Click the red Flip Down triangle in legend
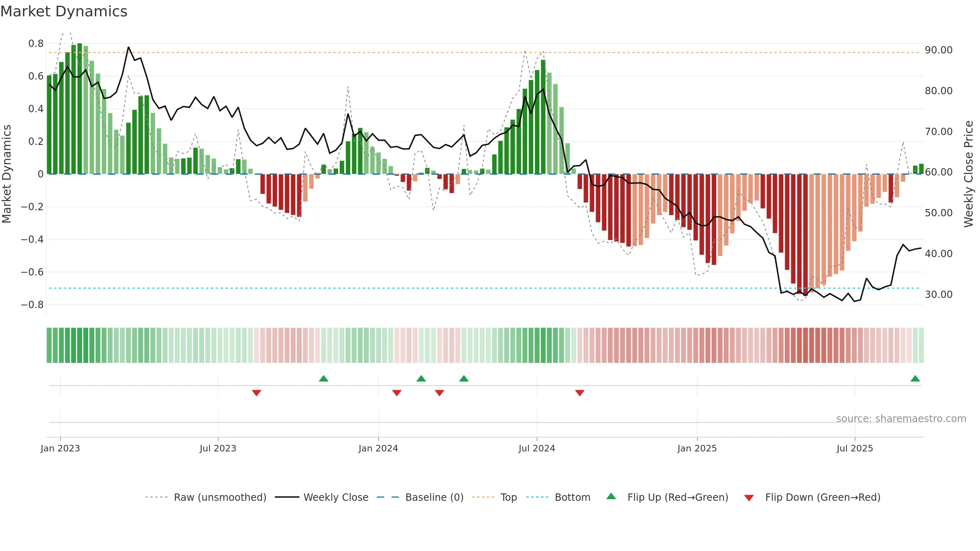This screenshot has height=551, width=980. tap(749, 498)
